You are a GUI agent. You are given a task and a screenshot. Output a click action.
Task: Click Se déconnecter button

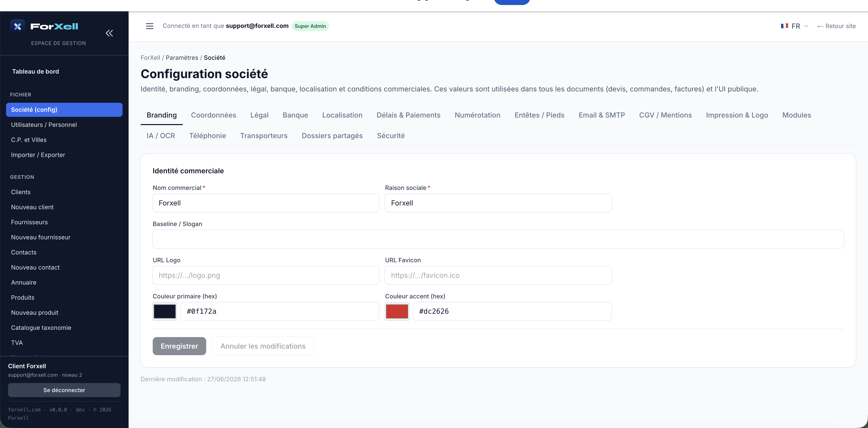pyautogui.click(x=64, y=390)
